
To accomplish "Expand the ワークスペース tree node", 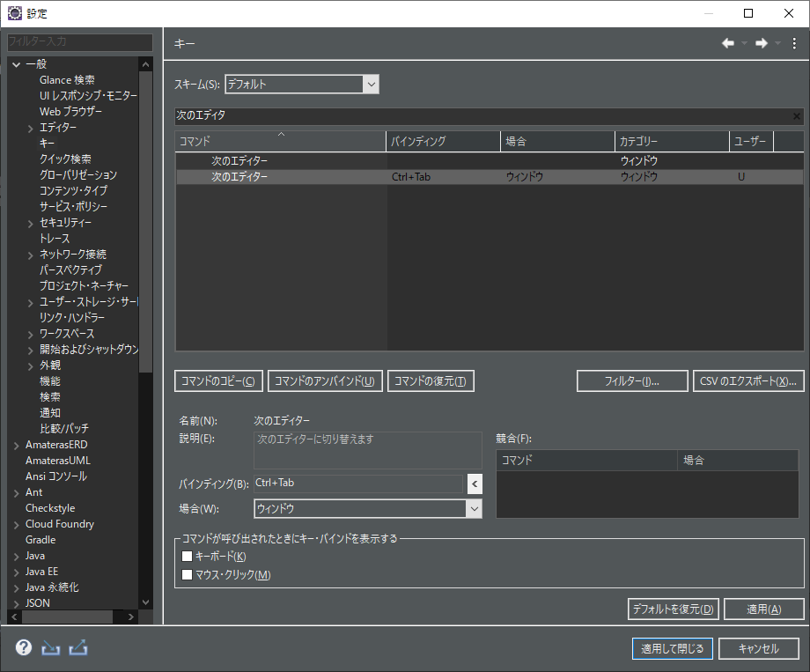I will 31,335.
